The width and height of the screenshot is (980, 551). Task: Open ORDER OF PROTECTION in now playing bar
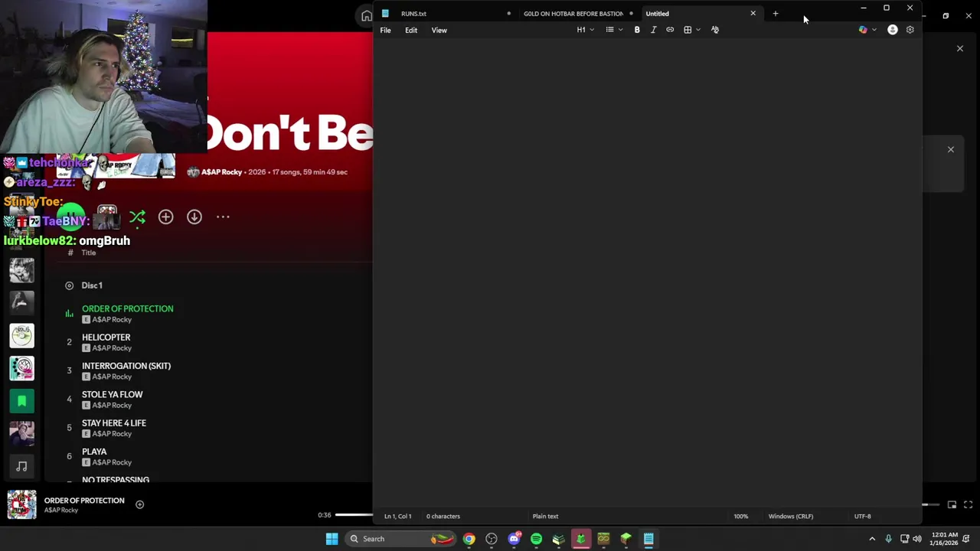[84, 500]
